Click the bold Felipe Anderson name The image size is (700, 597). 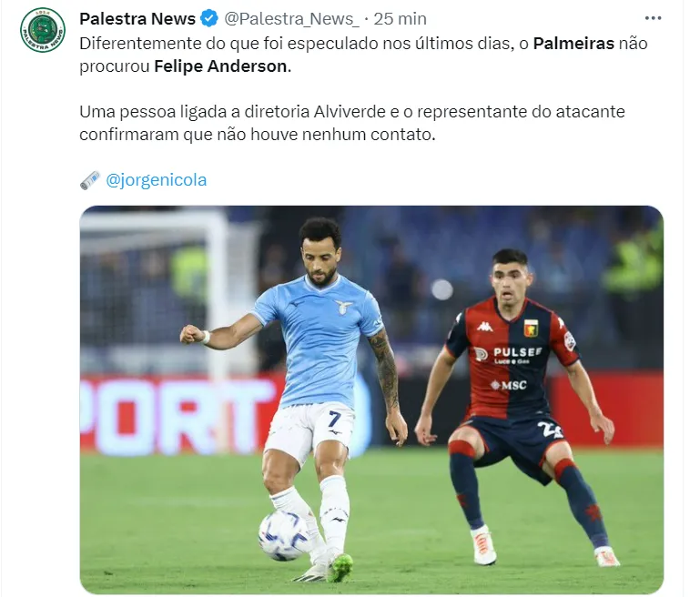coord(222,66)
